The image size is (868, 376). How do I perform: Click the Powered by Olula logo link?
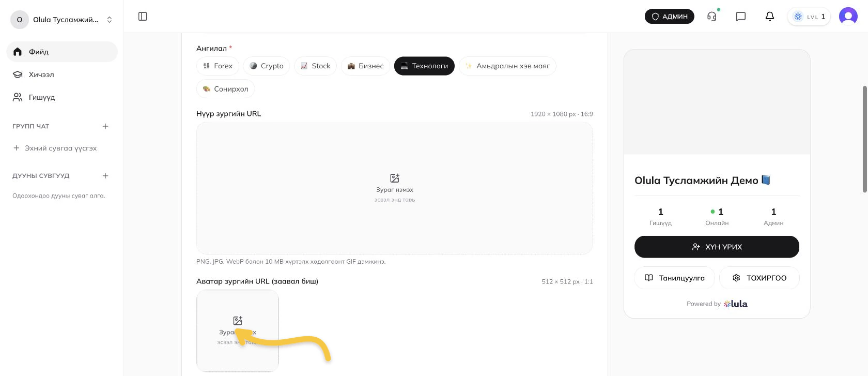click(x=717, y=304)
